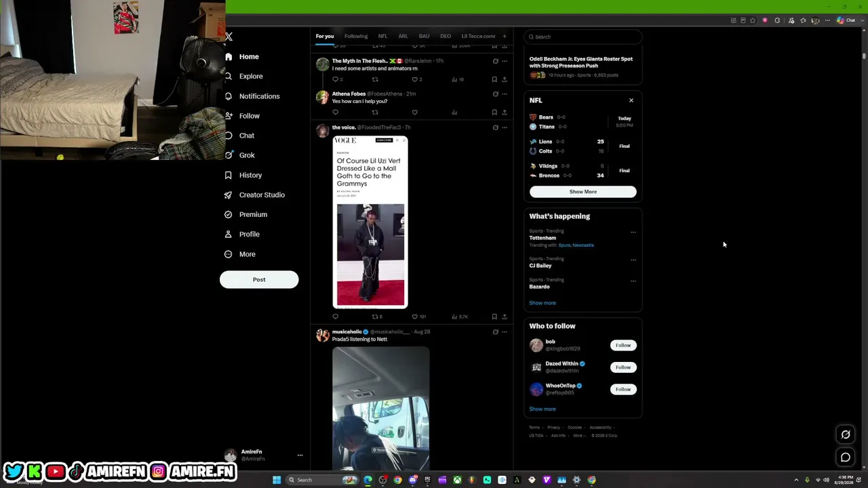The width and height of the screenshot is (868, 488).
Task: Open Grok from the sidebar
Action: (240, 155)
